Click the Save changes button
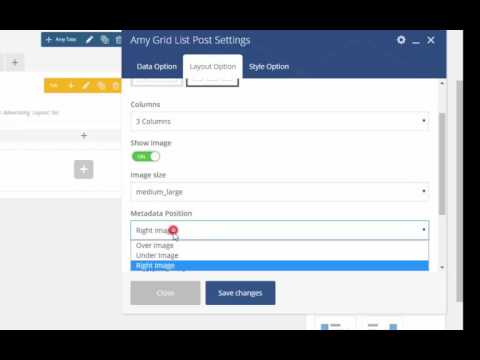The width and height of the screenshot is (480, 360). (240, 293)
